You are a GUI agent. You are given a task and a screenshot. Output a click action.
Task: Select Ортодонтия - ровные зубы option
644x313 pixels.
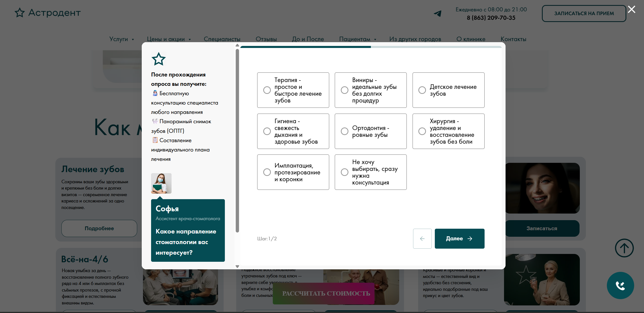(345, 131)
